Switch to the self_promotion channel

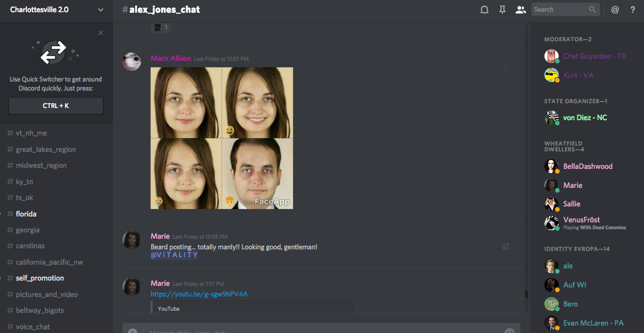pos(40,278)
